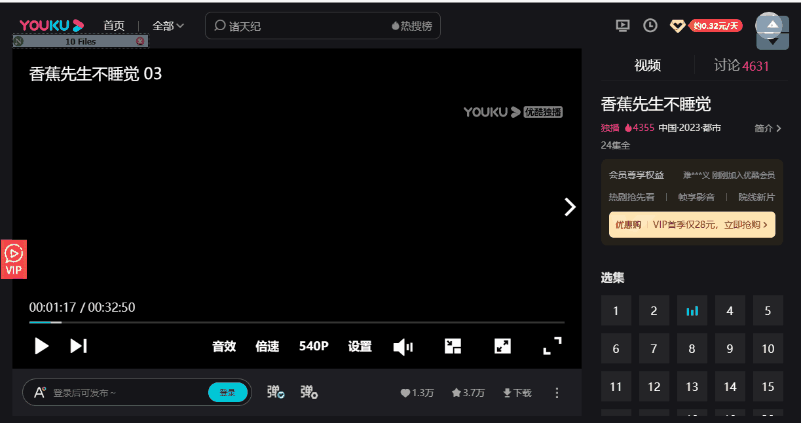Screen dimensions: 801x423
Task: Open 帧享影音 member benefit
Action: coord(696,197)
